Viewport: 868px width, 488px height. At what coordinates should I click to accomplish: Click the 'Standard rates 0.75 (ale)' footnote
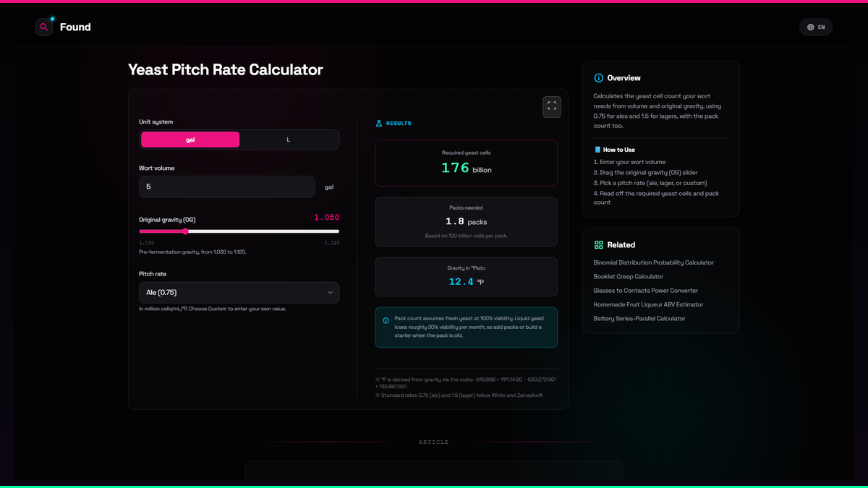[x=459, y=395]
